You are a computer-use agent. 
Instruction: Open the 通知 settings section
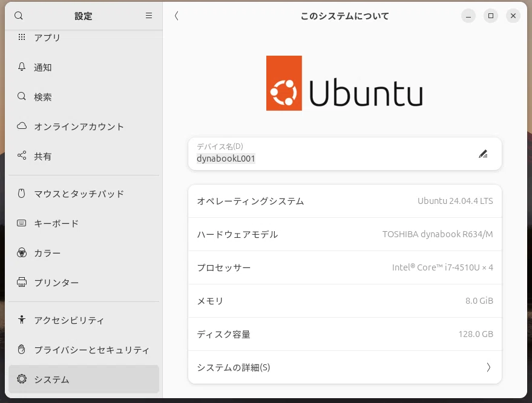84,67
